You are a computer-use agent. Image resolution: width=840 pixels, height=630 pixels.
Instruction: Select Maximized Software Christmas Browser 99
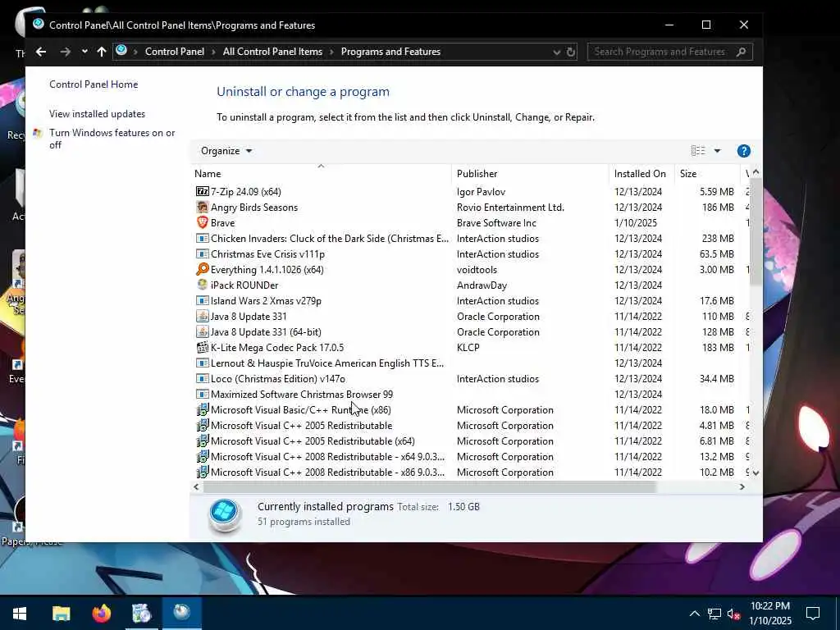coord(470,394)
